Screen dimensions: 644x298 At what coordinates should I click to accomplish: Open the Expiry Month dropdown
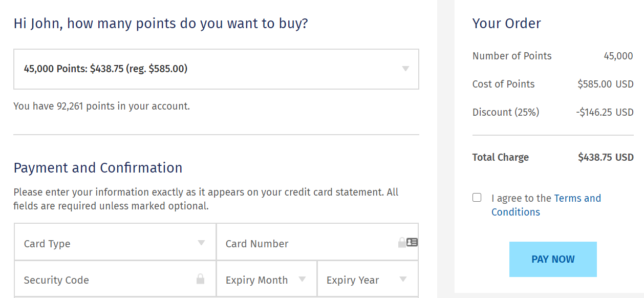266,278
